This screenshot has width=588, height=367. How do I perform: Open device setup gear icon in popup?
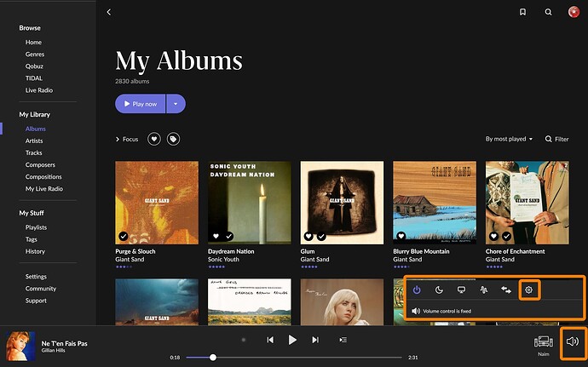click(x=528, y=290)
